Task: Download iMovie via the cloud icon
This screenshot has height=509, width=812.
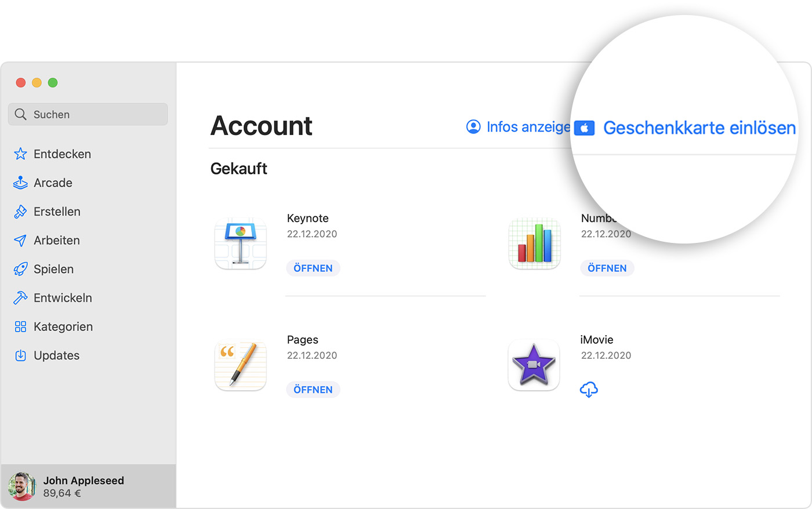Action: click(589, 390)
